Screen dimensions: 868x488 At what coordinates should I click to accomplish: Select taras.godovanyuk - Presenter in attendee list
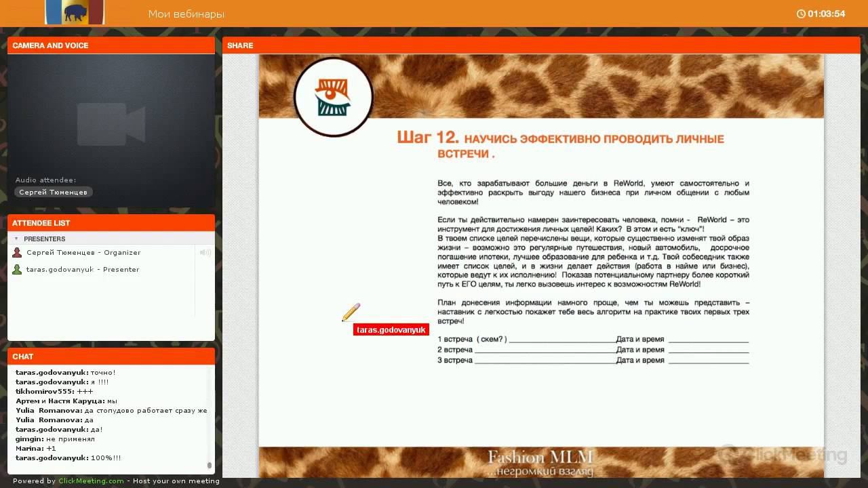coord(83,270)
